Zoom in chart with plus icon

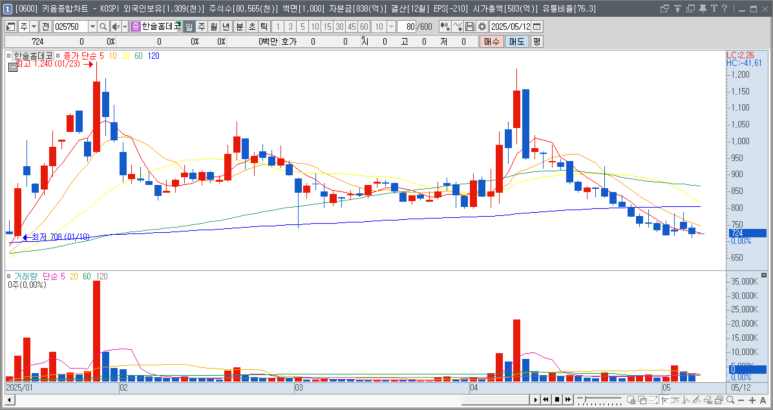tap(752, 400)
